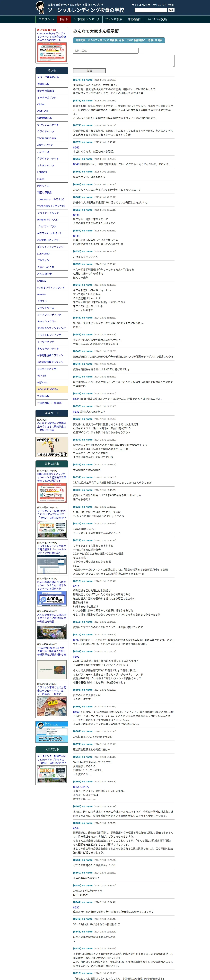Open Rimple（リンプル） board link
The image size is (210, 980).
coord(52,220)
